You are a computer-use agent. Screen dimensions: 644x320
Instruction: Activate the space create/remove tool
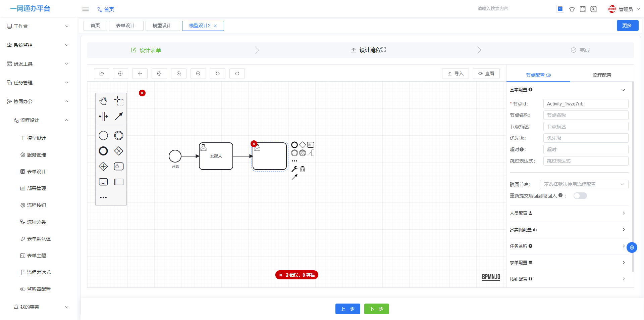point(103,116)
